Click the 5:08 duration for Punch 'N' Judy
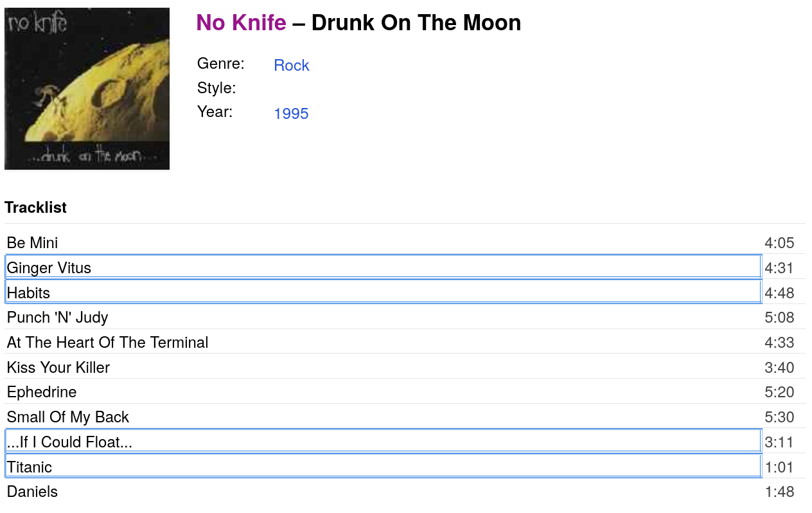Screen dimensions: 812x513 tap(779, 318)
